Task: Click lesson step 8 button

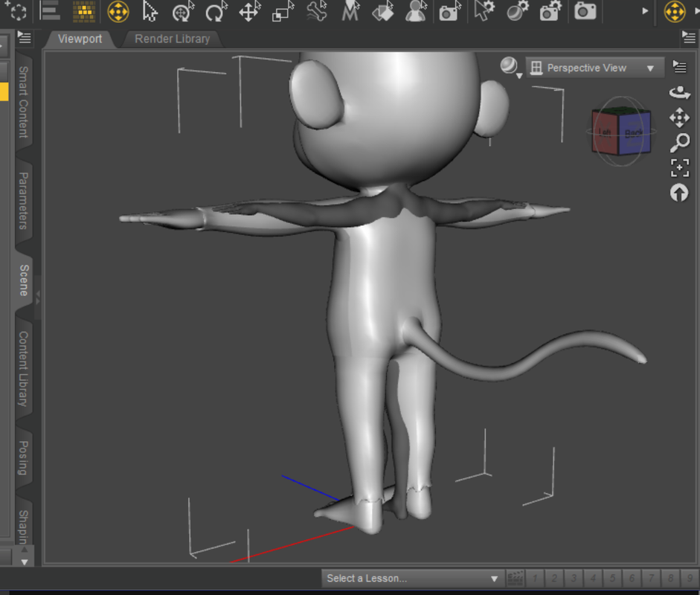Action: pos(670,579)
